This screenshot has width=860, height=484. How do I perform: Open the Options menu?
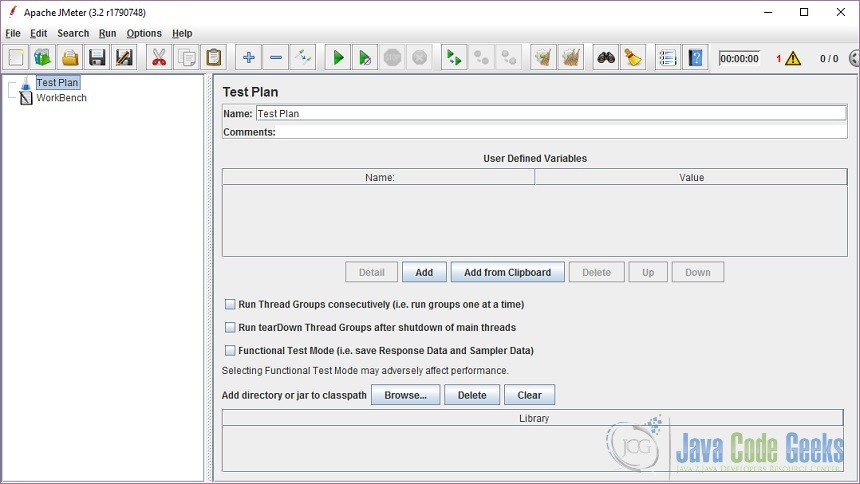pos(144,33)
